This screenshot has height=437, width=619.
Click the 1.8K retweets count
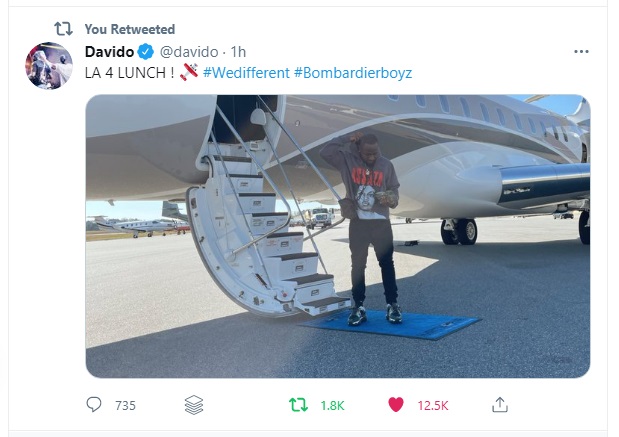coord(332,405)
